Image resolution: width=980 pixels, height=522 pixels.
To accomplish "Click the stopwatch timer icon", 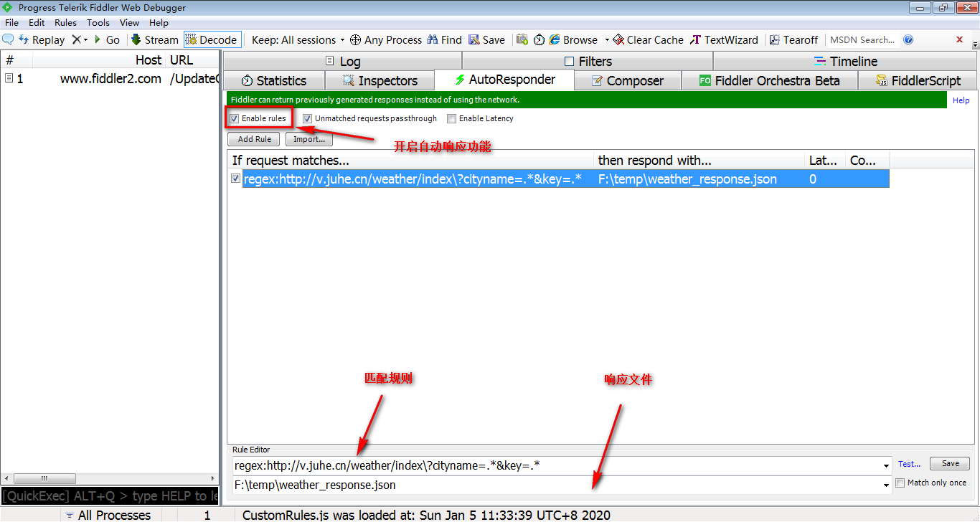I will click(539, 39).
